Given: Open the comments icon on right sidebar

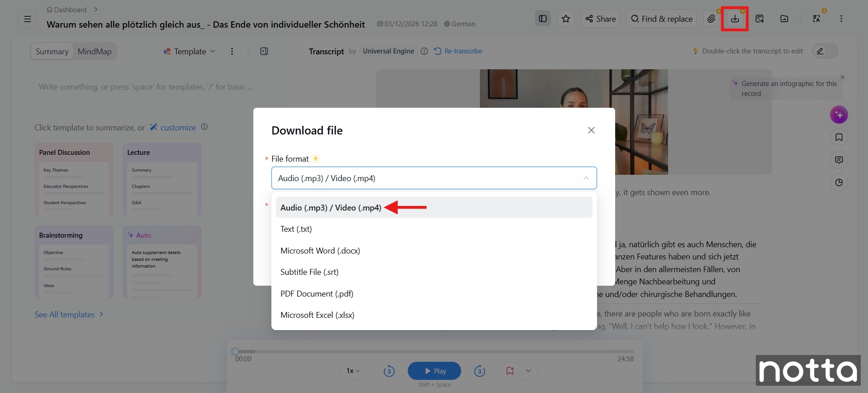Looking at the screenshot, I should [839, 160].
